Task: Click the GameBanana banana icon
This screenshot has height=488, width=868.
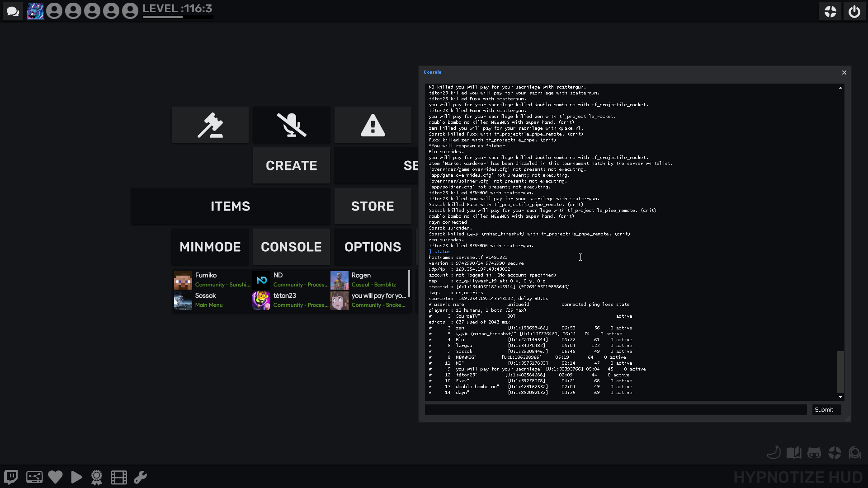Action: click(774, 453)
